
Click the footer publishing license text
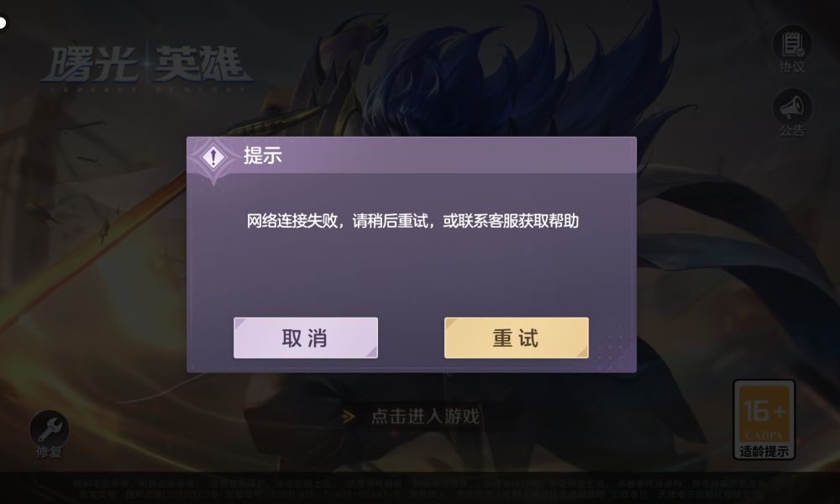419,489
